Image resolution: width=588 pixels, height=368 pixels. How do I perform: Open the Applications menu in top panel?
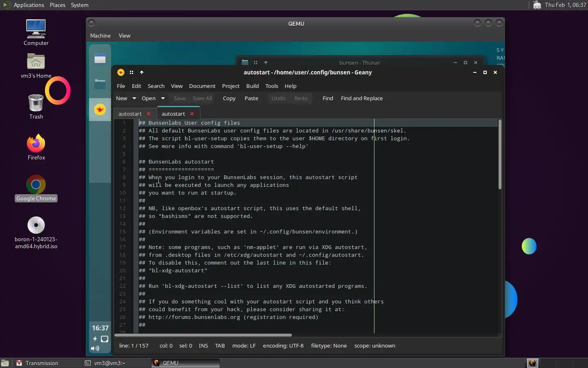tap(29, 5)
